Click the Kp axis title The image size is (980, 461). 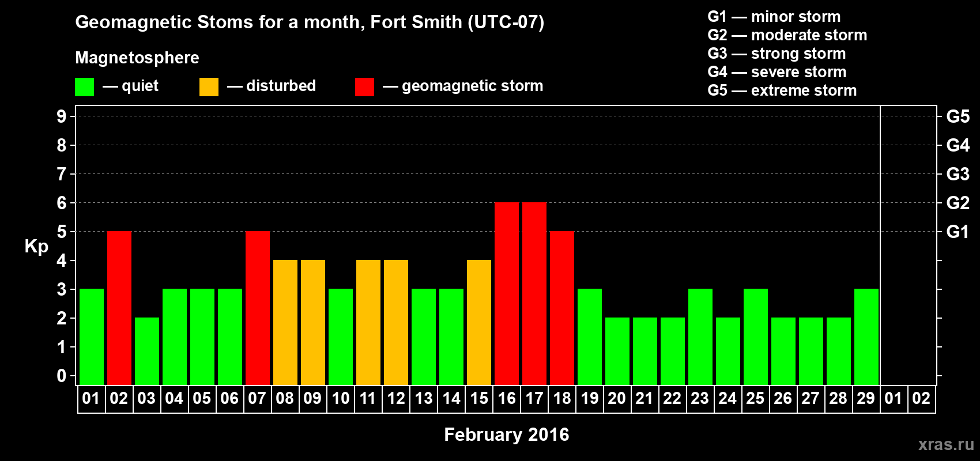click(x=36, y=247)
